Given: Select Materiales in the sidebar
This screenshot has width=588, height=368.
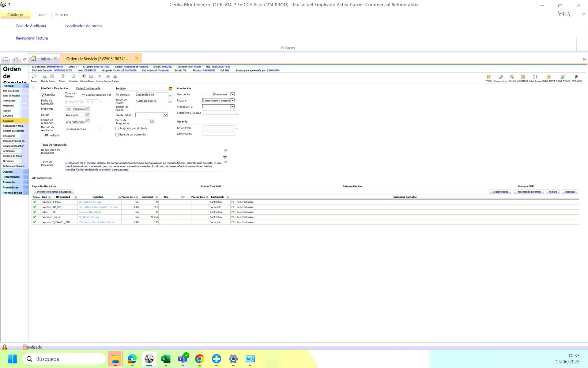Looking at the screenshot, I should click(x=8, y=105).
